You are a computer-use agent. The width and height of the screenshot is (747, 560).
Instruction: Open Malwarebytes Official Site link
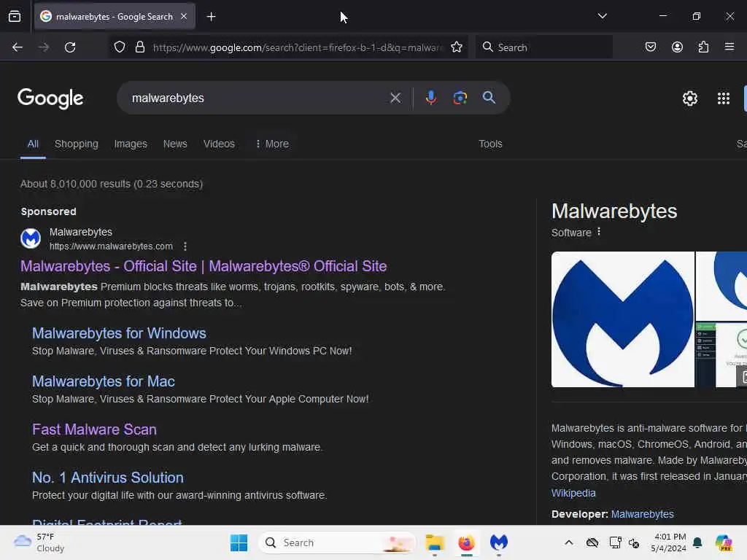point(204,266)
